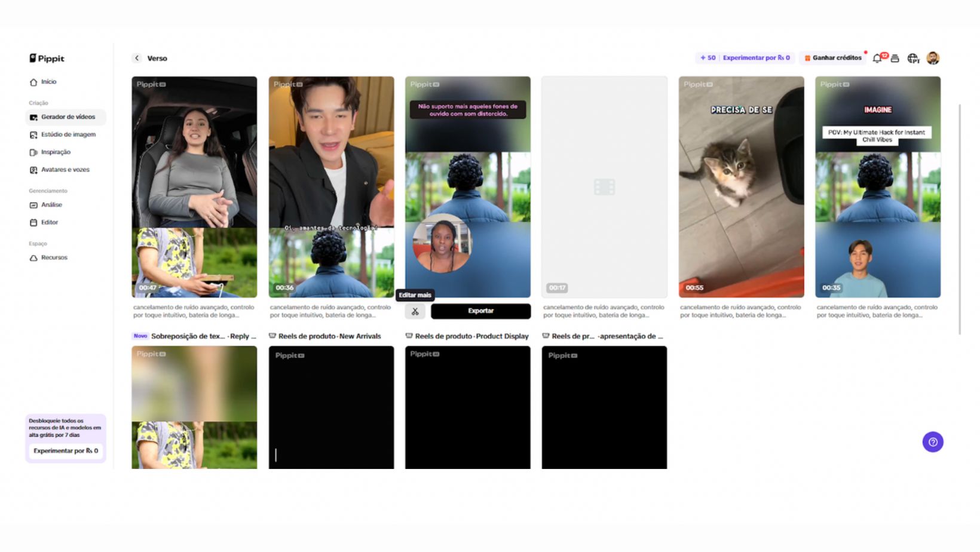
Task: Open the notifications bell icon
Action: (x=877, y=58)
